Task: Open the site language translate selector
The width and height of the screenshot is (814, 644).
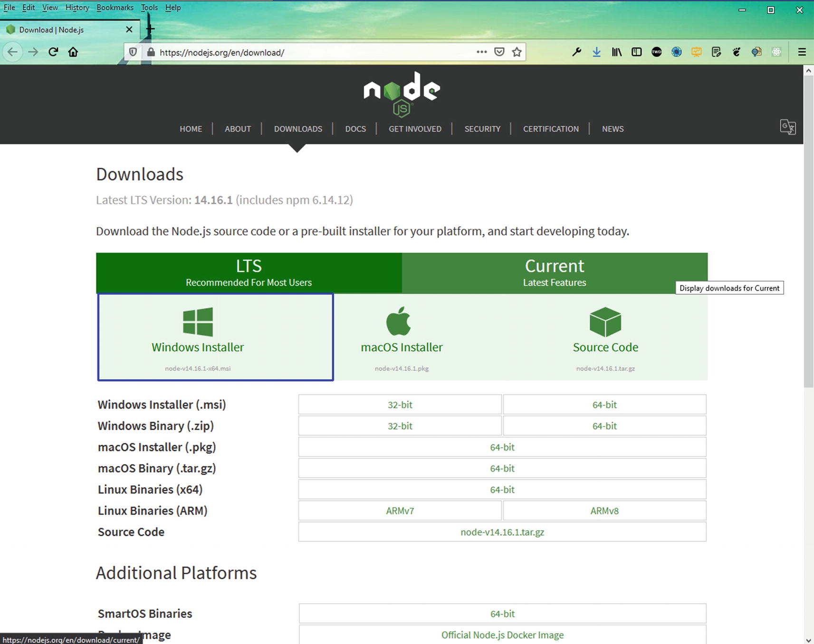Action: (x=787, y=127)
